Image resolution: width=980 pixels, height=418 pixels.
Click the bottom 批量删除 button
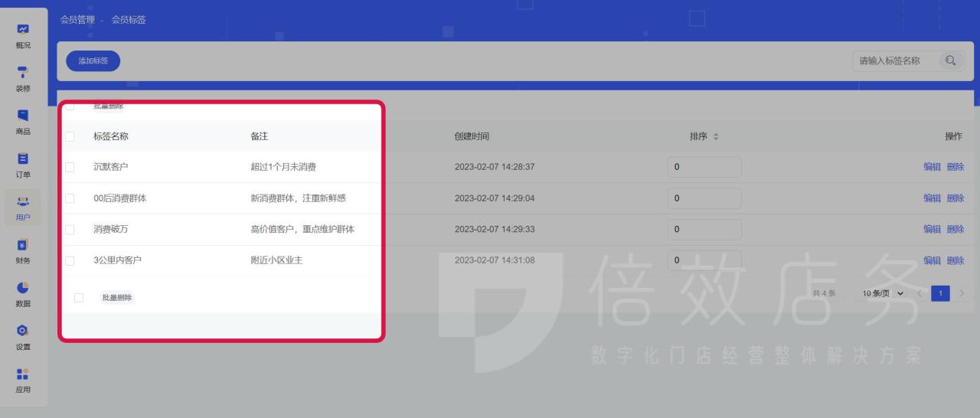pyautogui.click(x=117, y=297)
